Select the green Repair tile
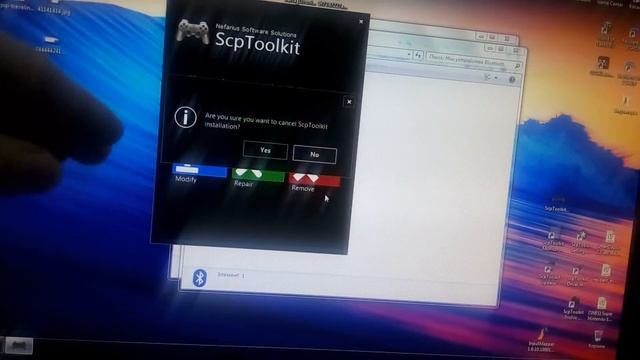 point(258,175)
